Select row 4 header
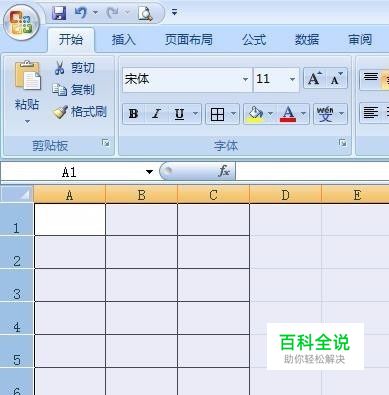Image resolution: width=389 pixels, height=395 pixels. 17,318
